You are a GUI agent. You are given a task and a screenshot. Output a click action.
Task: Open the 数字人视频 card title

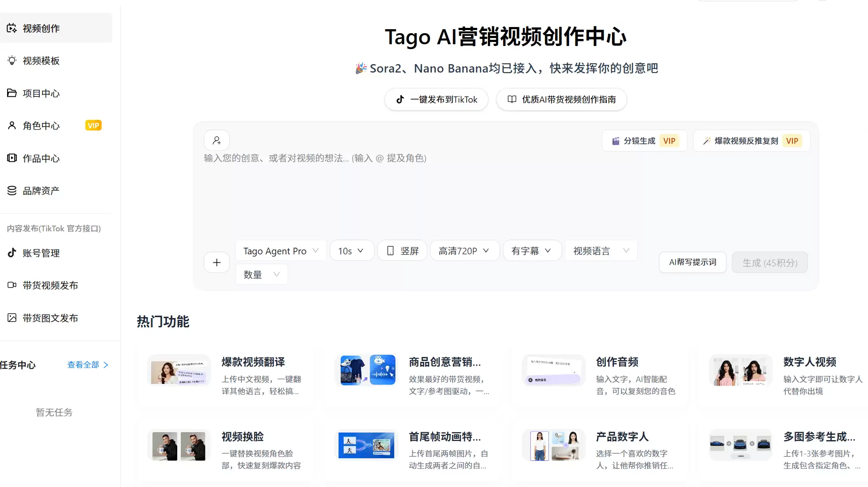[810, 362]
